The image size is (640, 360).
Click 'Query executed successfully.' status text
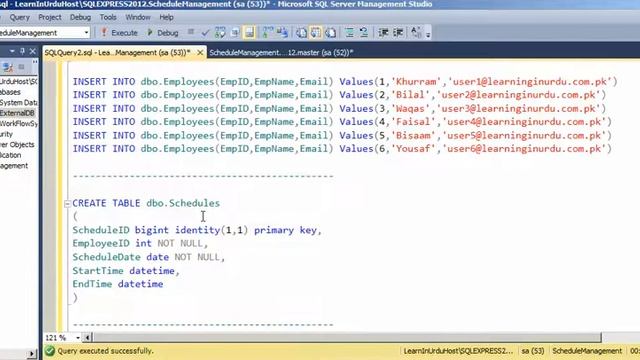point(105,351)
